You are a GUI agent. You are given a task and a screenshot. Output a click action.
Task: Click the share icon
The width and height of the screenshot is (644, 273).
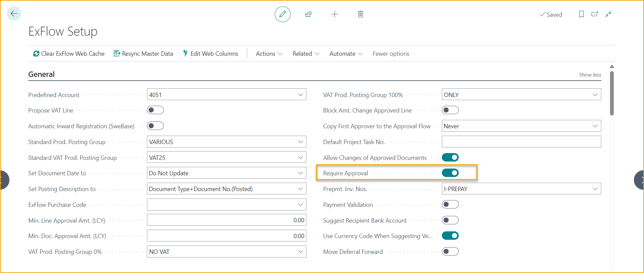tap(308, 14)
